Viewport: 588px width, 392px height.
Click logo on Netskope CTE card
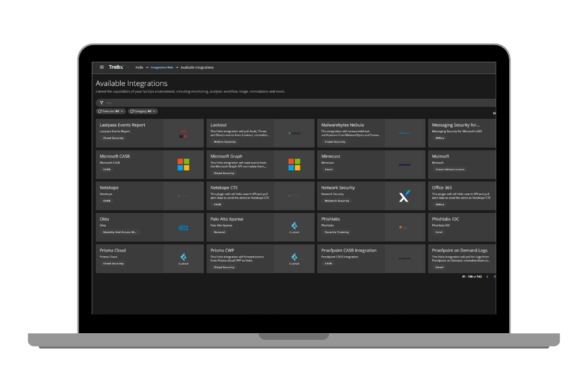[x=294, y=196]
